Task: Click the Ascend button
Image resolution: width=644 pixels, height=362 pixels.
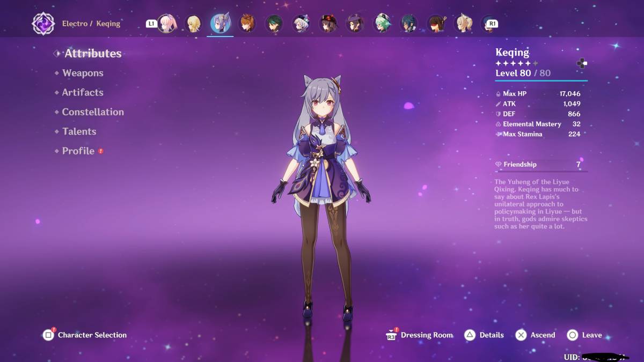Action: pos(536,335)
